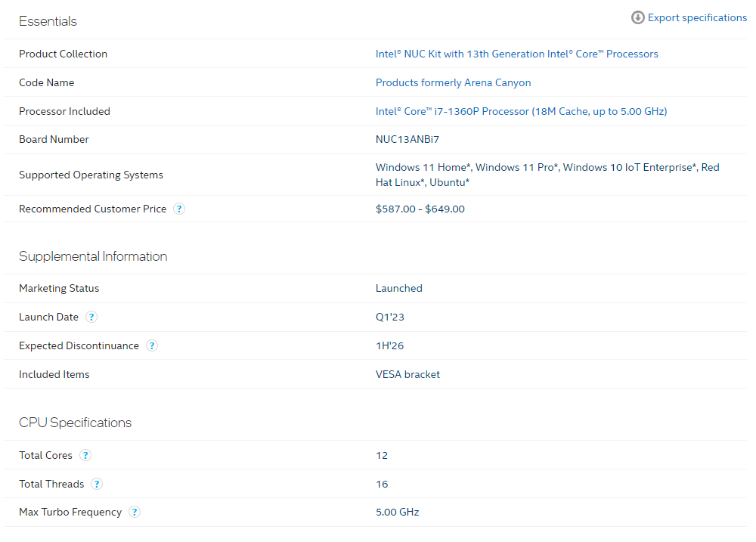Follow the Products formerly Arena Canyon link

coord(453,83)
